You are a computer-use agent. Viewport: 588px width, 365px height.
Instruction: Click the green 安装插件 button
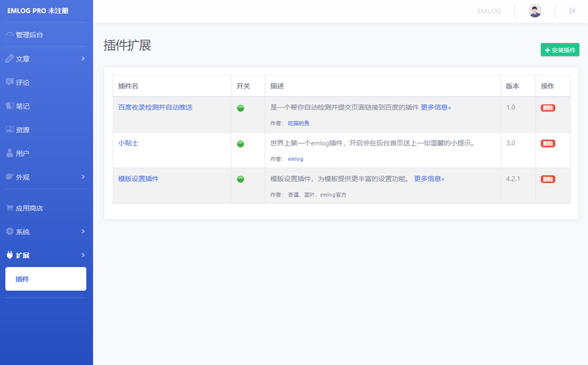[560, 50]
